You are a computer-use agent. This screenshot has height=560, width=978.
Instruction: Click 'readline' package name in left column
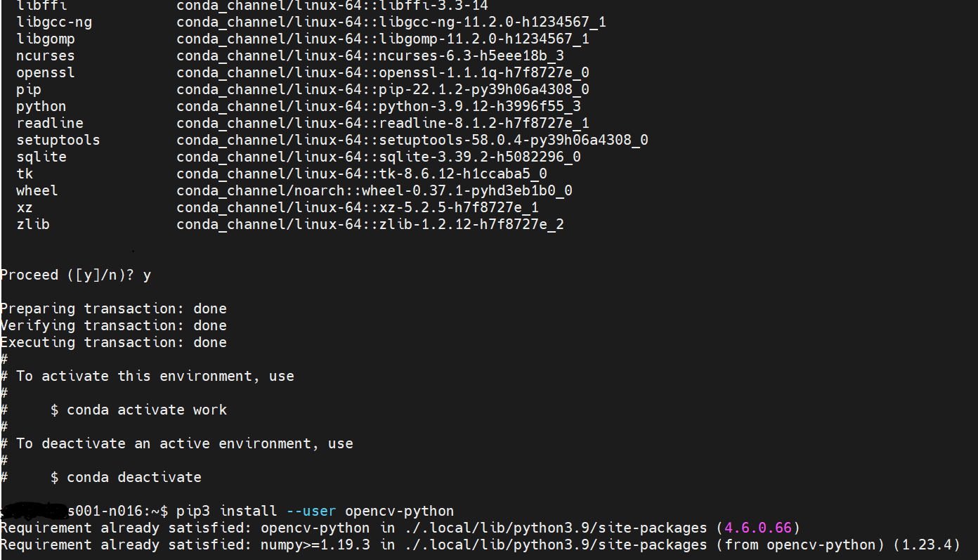coord(50,124)
